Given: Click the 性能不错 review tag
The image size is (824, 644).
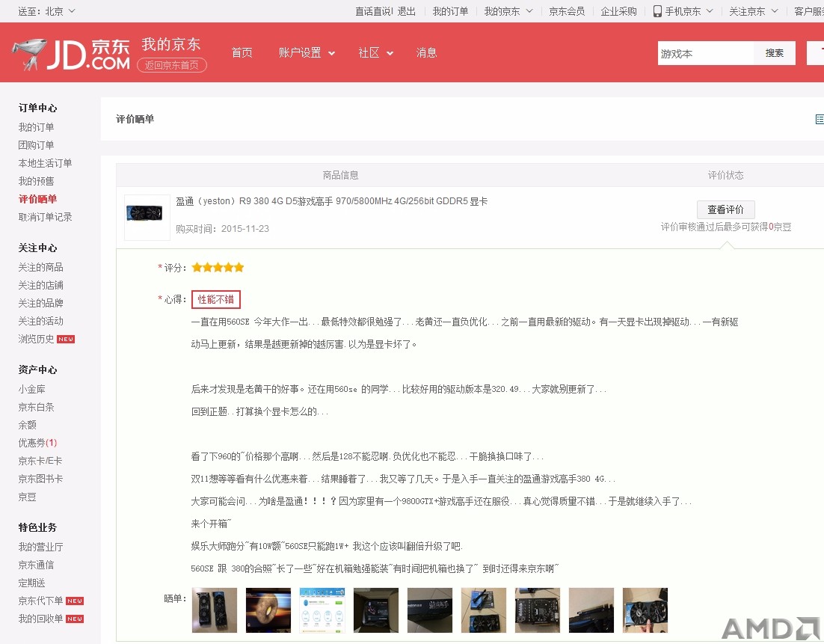Looking at the screenshot, I should click(x=215, y=299).
